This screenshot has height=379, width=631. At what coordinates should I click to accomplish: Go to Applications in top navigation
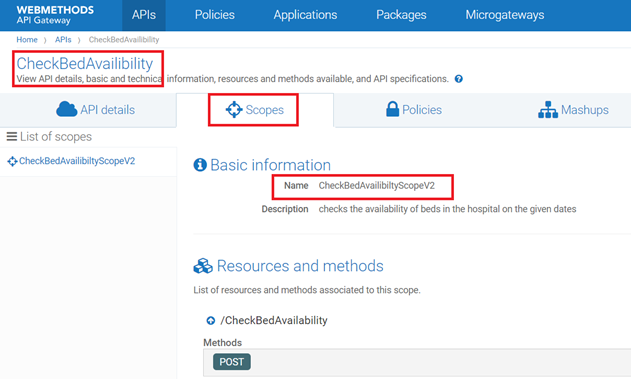click(305, 15)
